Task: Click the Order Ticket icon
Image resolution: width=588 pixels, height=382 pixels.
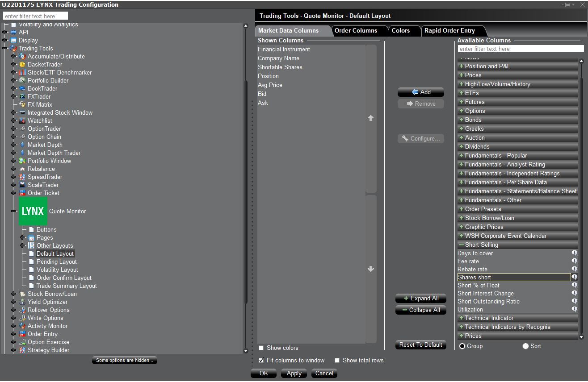Action: click(22, 193)
